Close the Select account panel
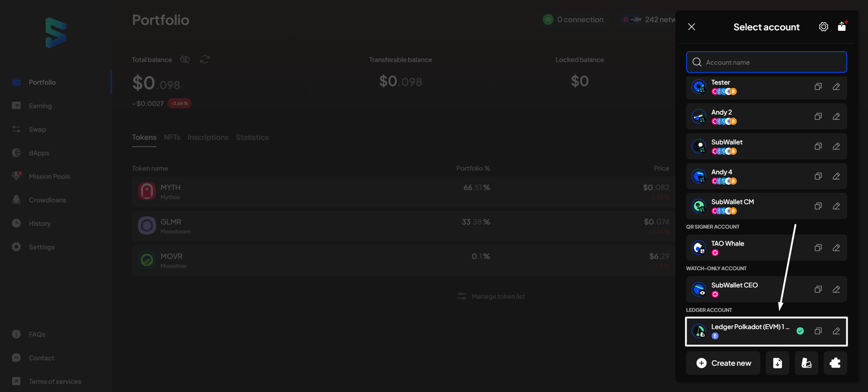Viewport: 868px width, 392px height. click(x=692, y=27)
